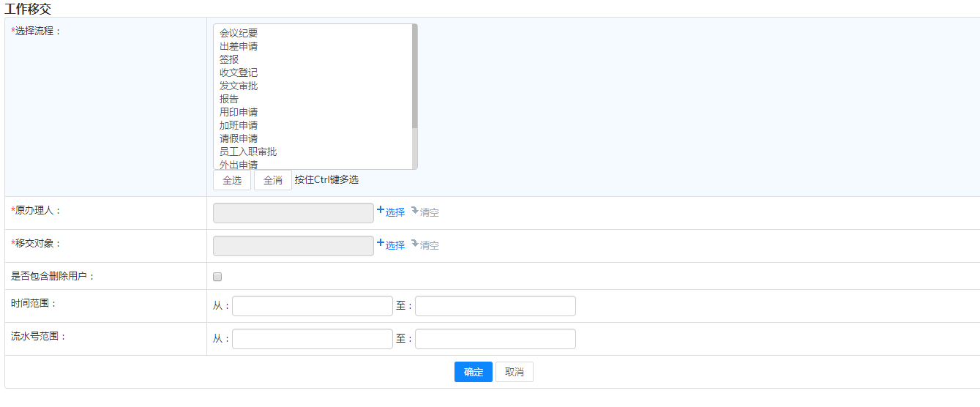980x407 pixels.
Task: Click the 取消 button
Action: tap(514, 372)
